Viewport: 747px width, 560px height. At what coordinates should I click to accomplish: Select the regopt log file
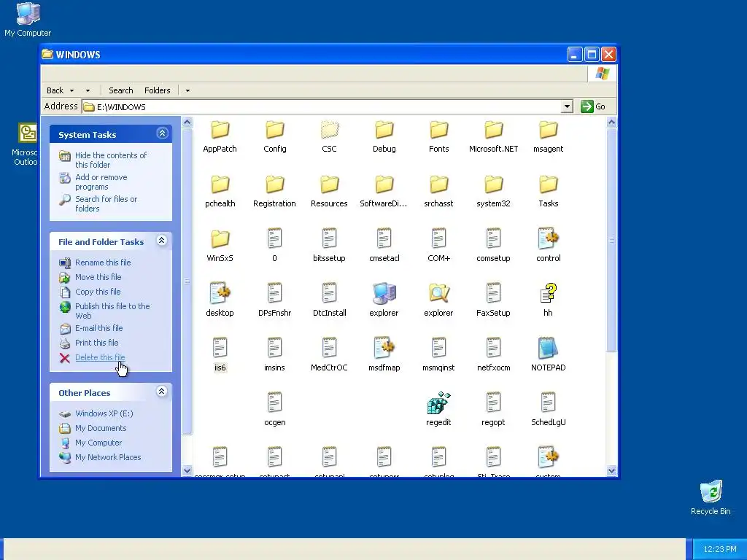tap(494, 410)
